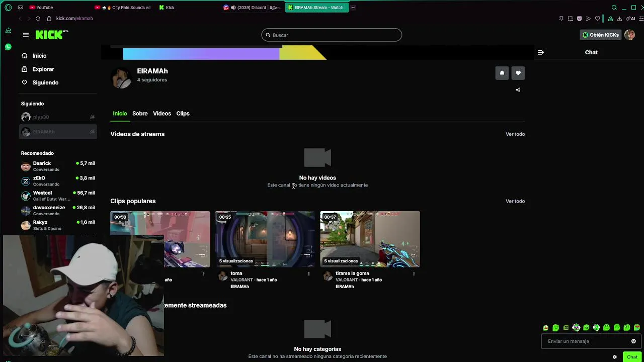Open options menu for toma clip
The width and height of the screenshot is (644, 362).
pyautogui.click(x=309, y=274)
